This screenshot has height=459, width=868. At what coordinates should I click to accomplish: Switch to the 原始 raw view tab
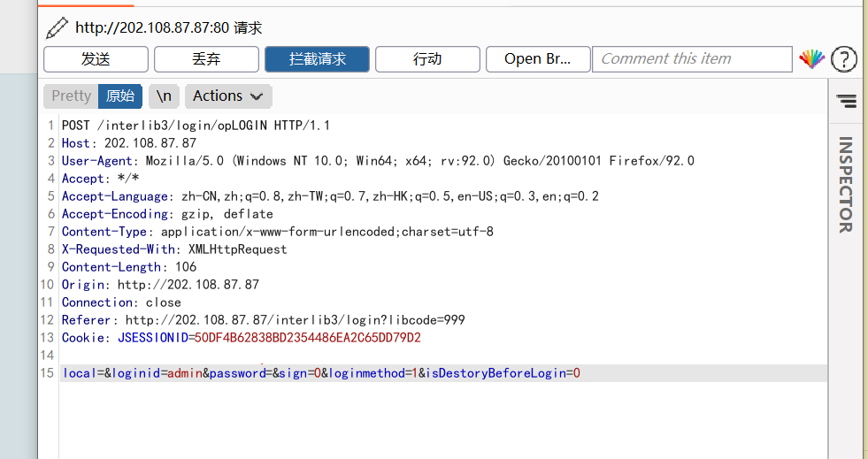[x=120, y=96]
